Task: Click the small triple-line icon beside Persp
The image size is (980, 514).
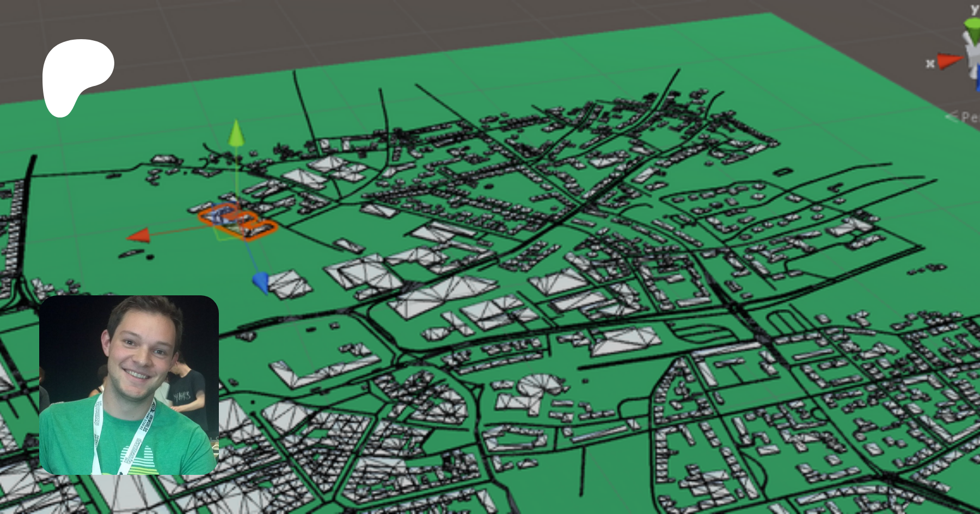Action: tap(952, 116)
